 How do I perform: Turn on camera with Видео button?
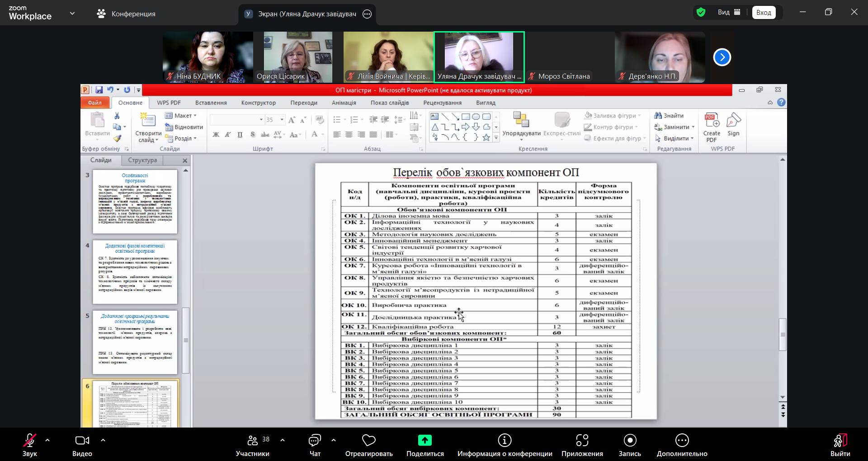tap(82, 441)
